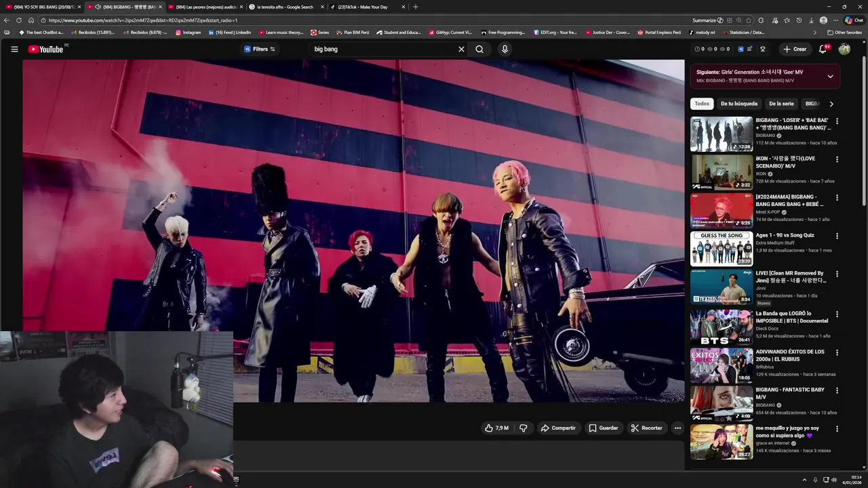This screenshot has width=868, height=488.
Task: Open more actions ellipsis under the video
Action: (677, 428)
